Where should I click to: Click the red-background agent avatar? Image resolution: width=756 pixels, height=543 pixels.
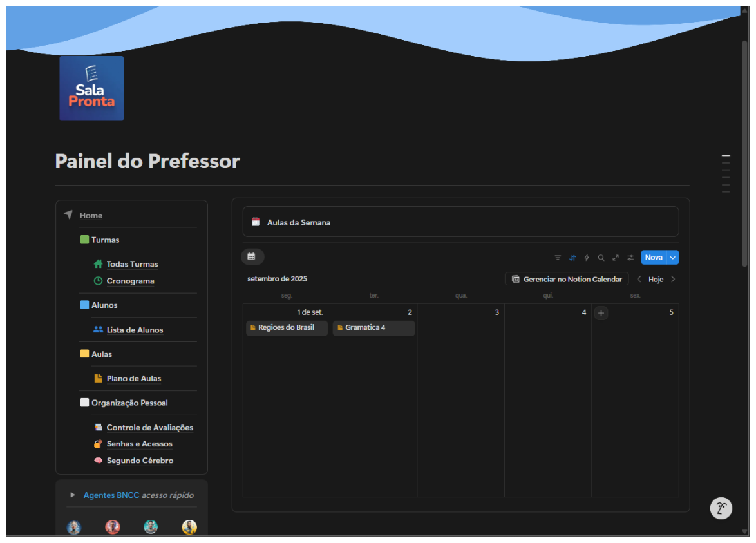[113, 527]
